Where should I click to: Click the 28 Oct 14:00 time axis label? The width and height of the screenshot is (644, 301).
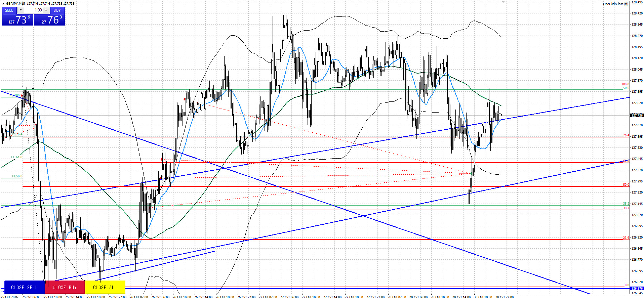(461, 297)
